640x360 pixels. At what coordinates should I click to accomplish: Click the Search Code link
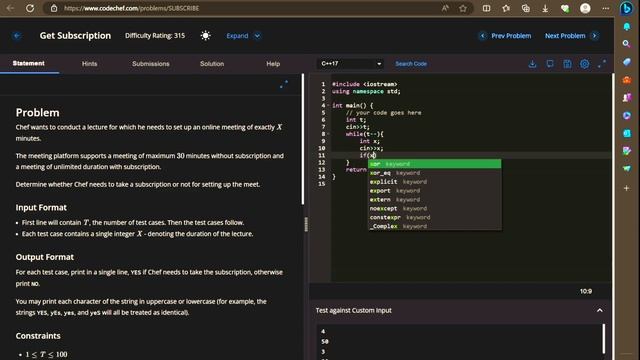(x=411, y=64)
